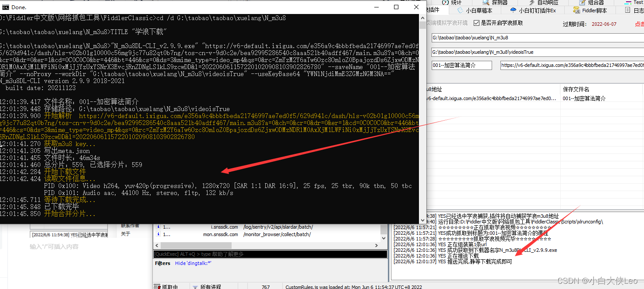Click the Hide 'dingtalk:*' filter link
The image size is (644, 289).
193,263
